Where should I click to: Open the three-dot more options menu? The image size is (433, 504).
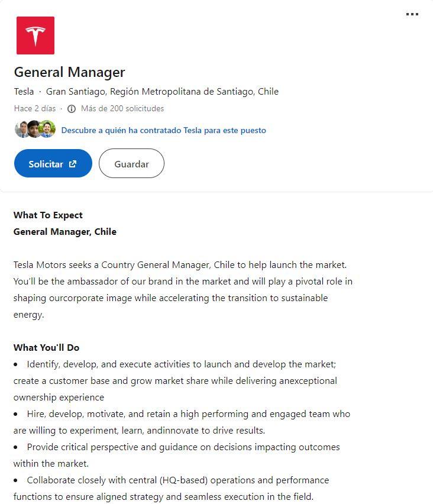[412, 15]
